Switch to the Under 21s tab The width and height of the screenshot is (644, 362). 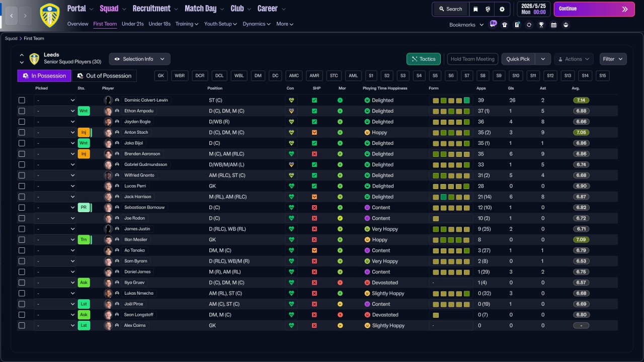[133, 24]
